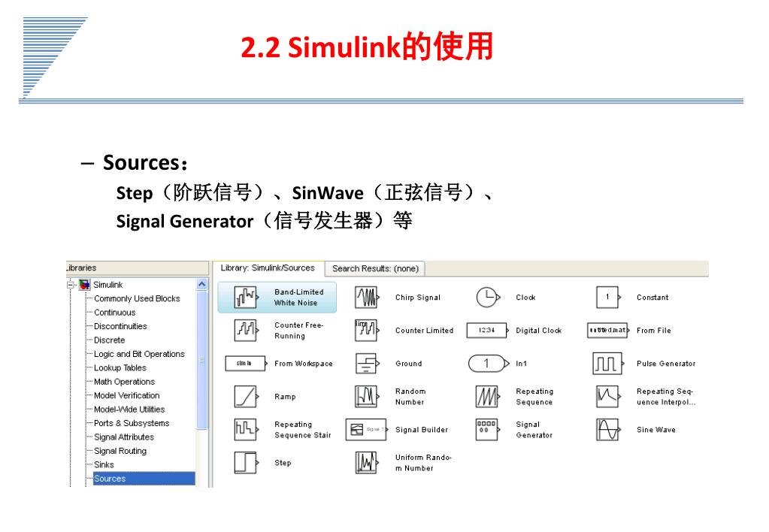Click the Sine Wave block icon
The width and height of the screenshot is (769, 532).
coord(609,430)
